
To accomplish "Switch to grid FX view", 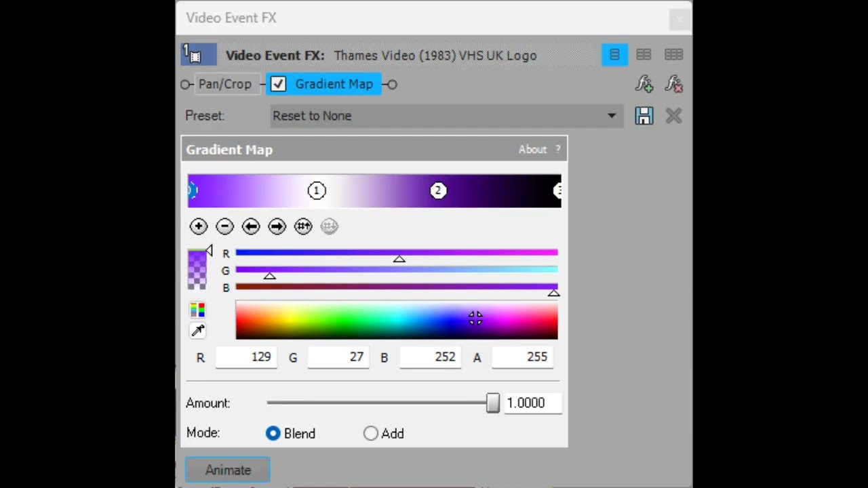I will point(673,55).
